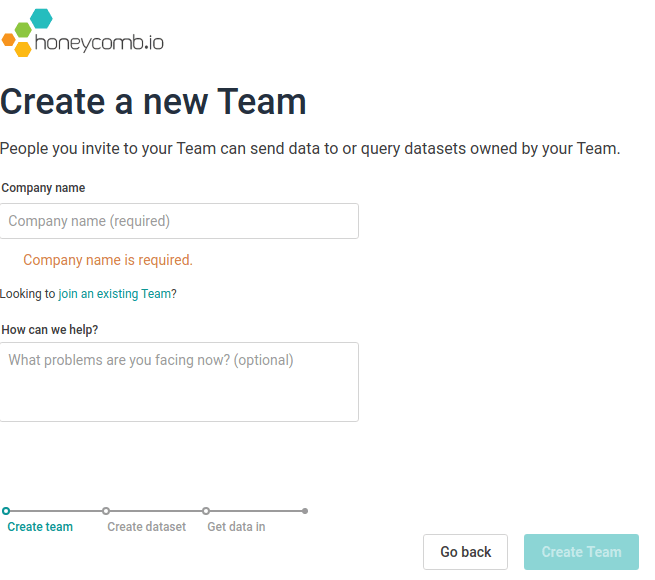Click the teal hexagon in the logo
Image resolution: width=655 pixels, height=580 pixels.
(41, 18)
